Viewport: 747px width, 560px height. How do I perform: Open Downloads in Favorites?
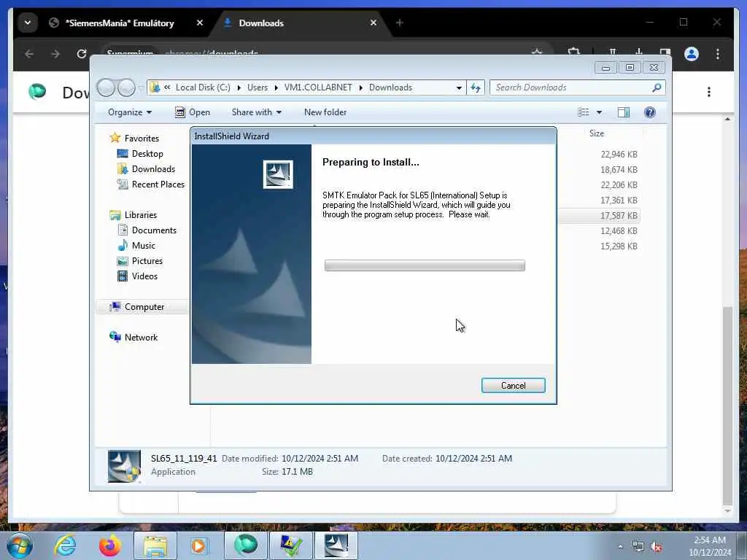[153, 169]
